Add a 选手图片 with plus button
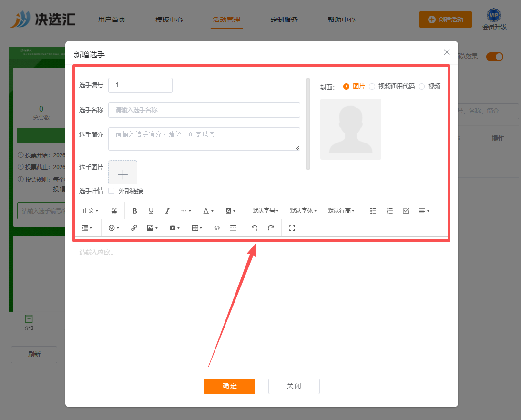This screenshot has height=420, width=521. click(x=123, y=172)
